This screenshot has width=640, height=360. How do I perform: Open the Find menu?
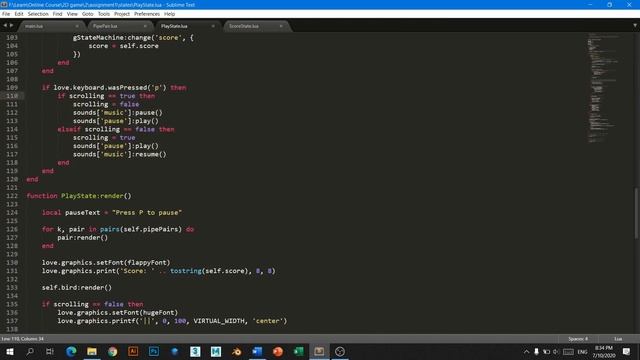[58, 14]
